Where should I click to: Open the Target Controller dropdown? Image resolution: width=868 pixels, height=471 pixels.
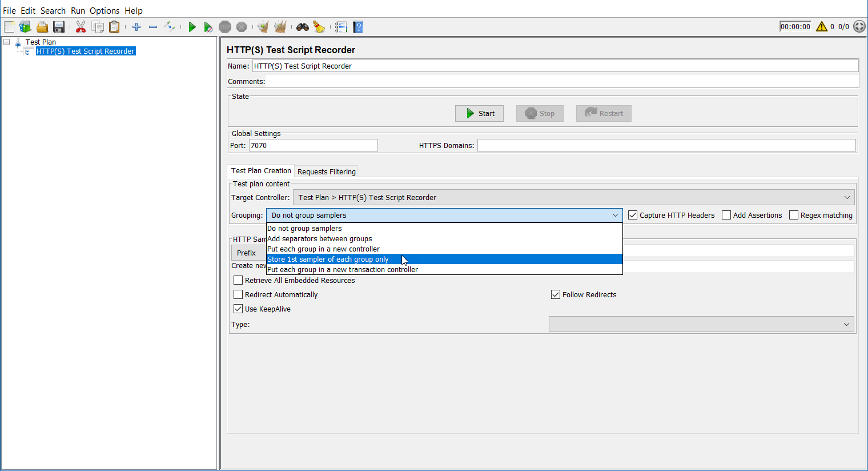point(573,197)
